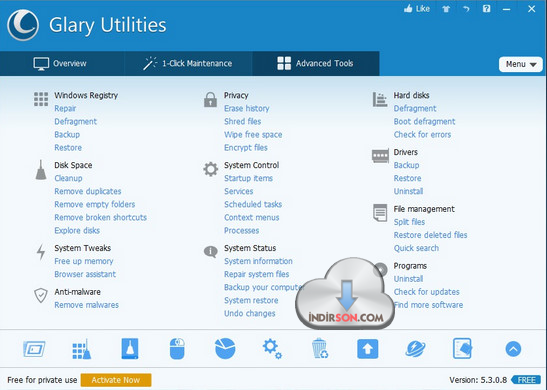Click the System Control gear icon
The height and width of the screenshot is (390, 547).
click(x=211, y=169)
